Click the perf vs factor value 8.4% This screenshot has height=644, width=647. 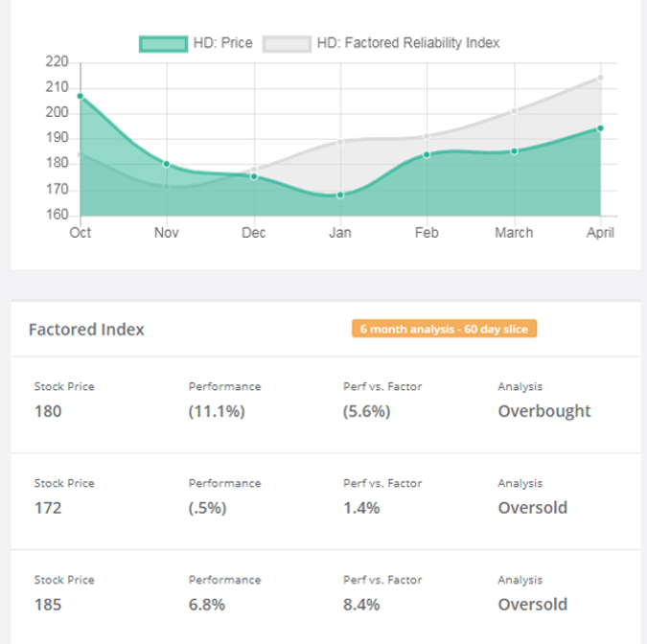point(361,605)
